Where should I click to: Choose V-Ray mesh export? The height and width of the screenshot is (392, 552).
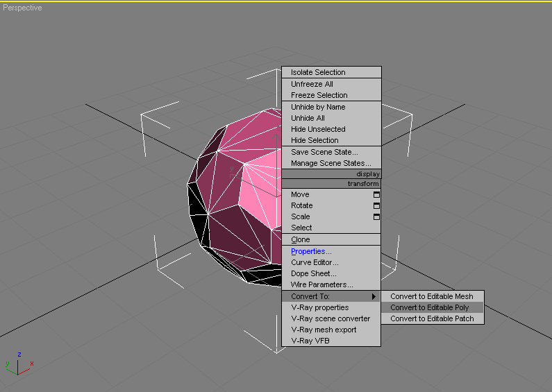pos(331,330)
